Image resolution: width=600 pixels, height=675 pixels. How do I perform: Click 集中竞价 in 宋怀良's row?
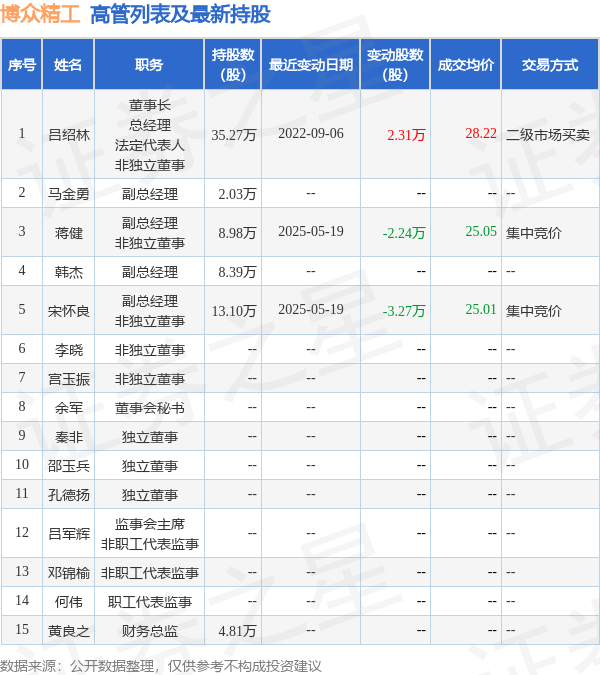[x=534, y=311]
